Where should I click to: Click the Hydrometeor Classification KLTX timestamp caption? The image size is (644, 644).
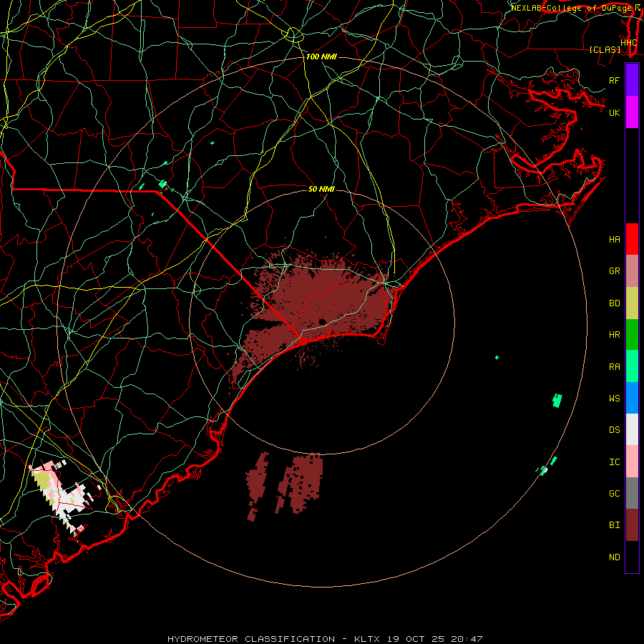(x=325, y=639)
